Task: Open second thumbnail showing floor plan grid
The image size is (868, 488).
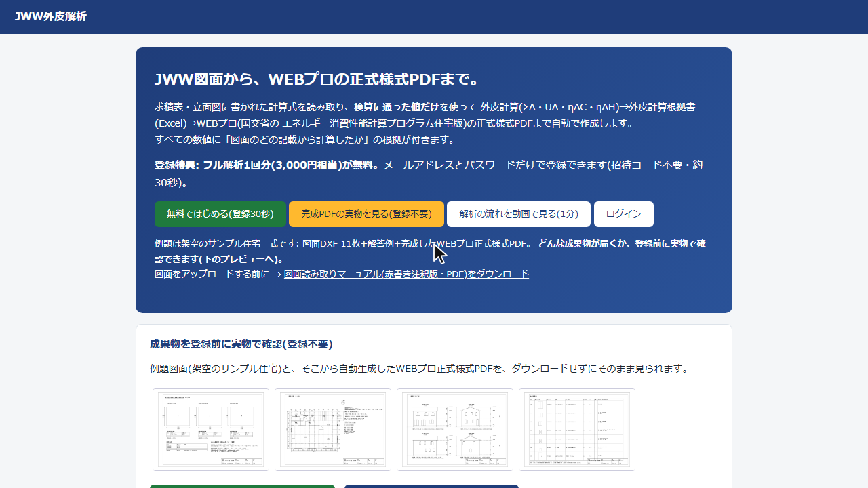Action: pos(333,430)
